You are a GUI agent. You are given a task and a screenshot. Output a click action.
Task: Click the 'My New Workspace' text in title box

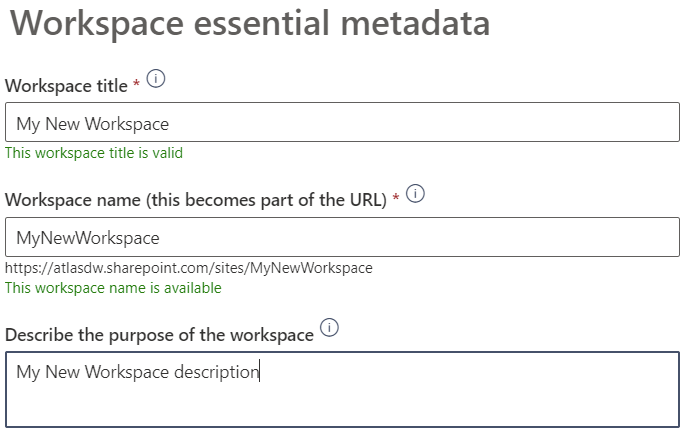point(93,124)
